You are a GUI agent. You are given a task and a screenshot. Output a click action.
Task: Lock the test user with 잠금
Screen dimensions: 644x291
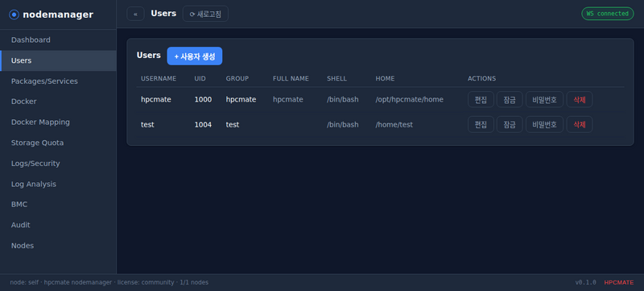tap(510, 124)
